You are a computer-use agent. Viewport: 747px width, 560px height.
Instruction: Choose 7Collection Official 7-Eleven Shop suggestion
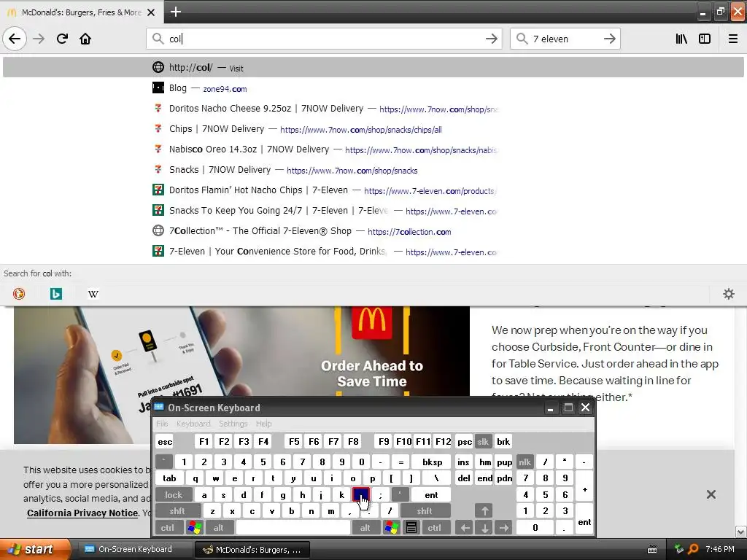coord(373,231)
